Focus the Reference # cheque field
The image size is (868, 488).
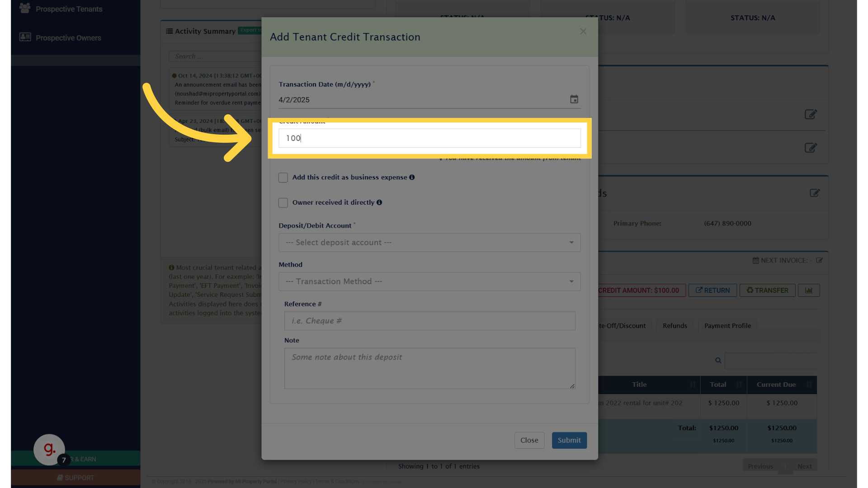429,321
